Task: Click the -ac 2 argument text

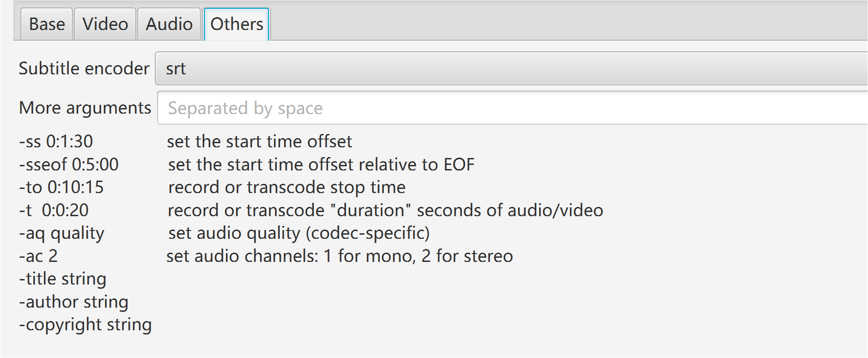Action: coord(38,256)
